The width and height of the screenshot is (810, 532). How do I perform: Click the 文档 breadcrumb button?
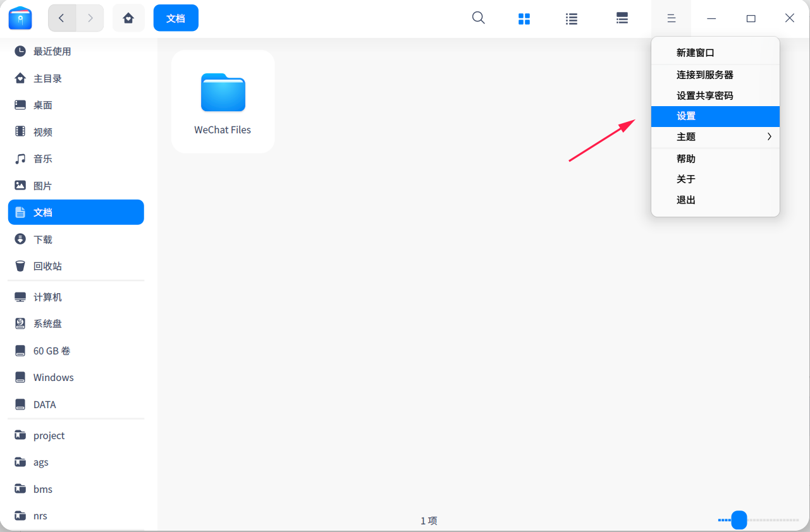(176, 18)
